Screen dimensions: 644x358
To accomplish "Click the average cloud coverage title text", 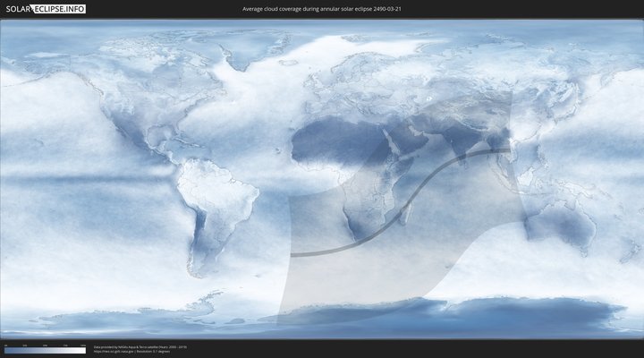I will (321, 8).
